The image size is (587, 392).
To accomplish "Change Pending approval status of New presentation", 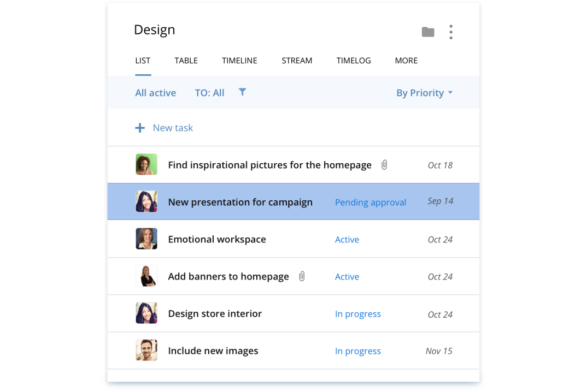I will coord(371,203).
